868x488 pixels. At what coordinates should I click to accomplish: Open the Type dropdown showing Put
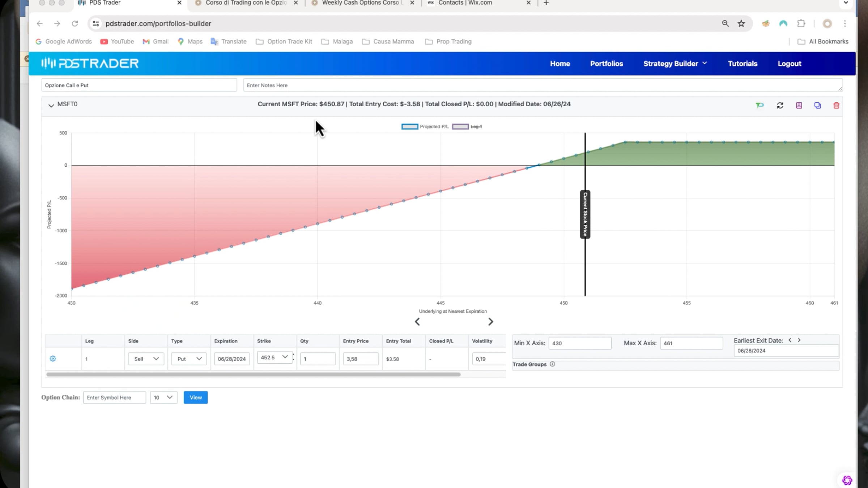pos(189,359)
